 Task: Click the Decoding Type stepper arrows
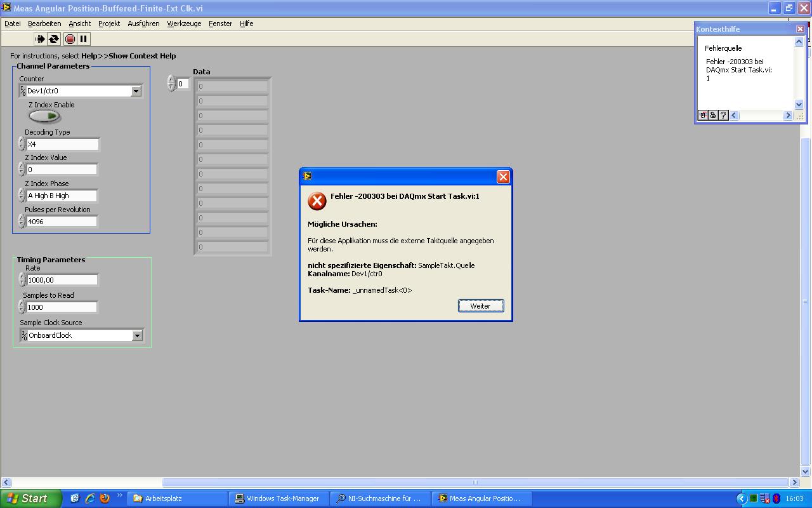22,144
